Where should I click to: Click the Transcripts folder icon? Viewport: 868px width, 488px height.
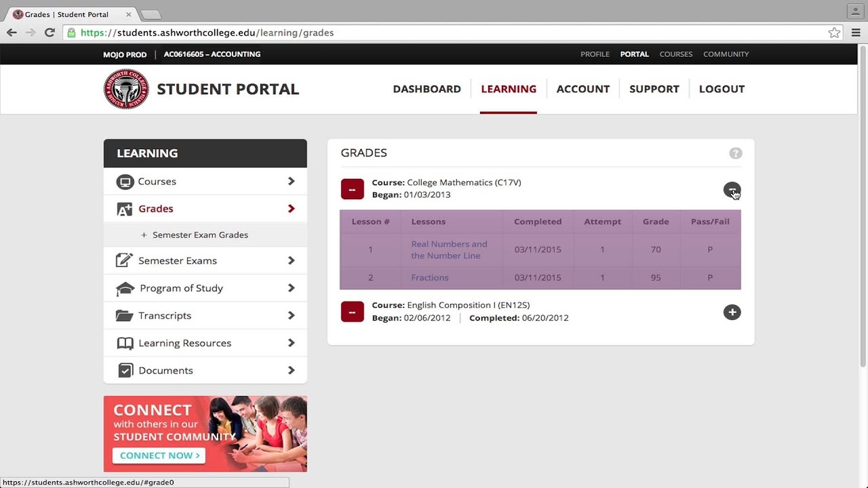[124, 316]
